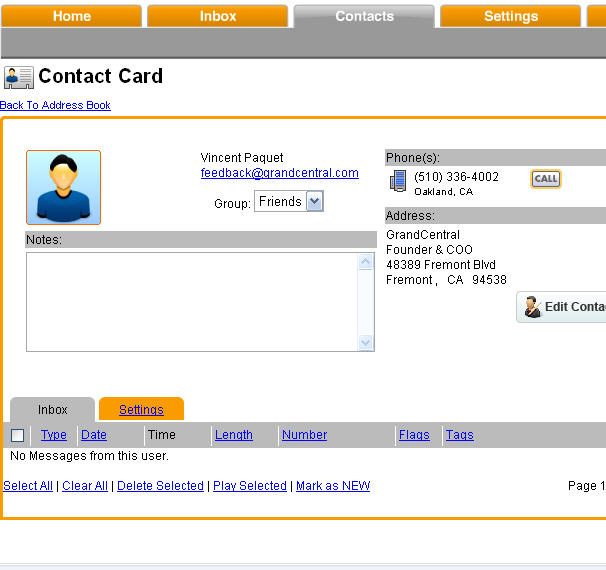This screenshot has width=606, height=570.
Task: Click the "Oakland, CA" location text
Action: [444, 192]
